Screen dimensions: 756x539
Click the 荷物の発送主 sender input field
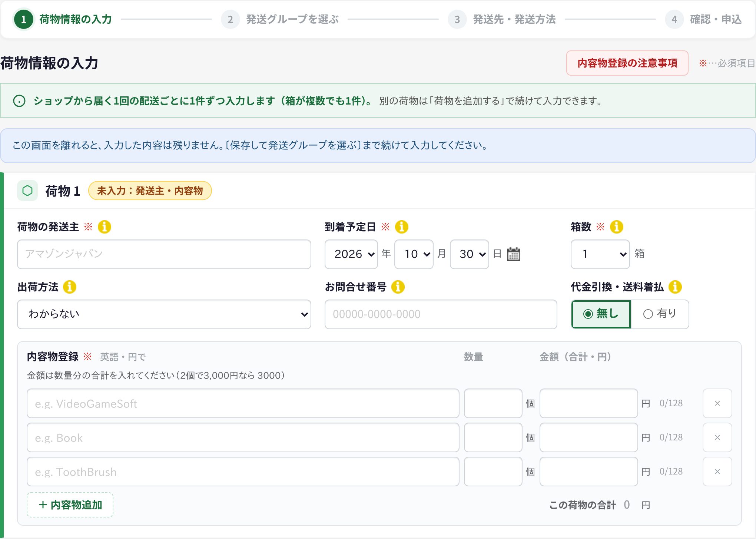click(164, 254)
